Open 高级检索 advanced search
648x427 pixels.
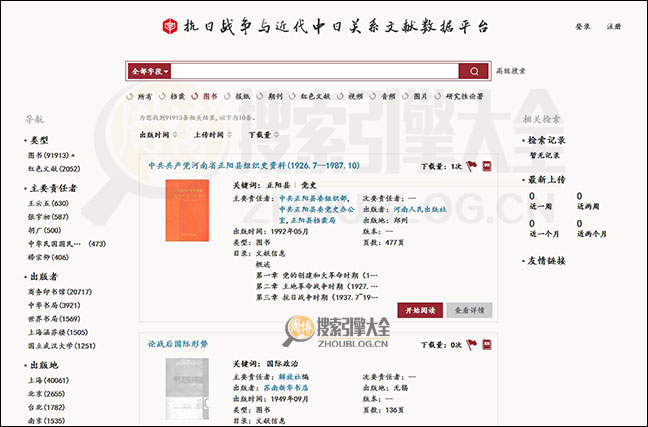coord(511,71)
